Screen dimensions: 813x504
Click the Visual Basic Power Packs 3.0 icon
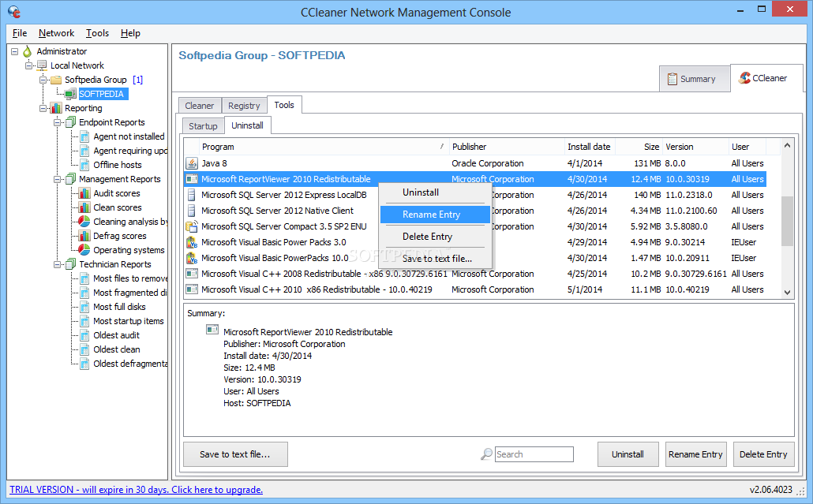pyautogui.click(x=192, y=242)
